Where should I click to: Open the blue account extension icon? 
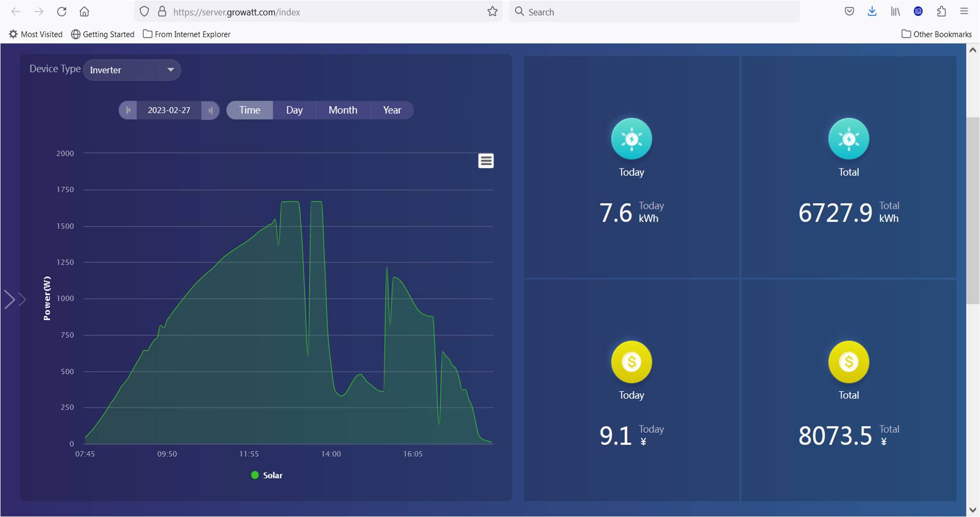[x=918, y=11]
